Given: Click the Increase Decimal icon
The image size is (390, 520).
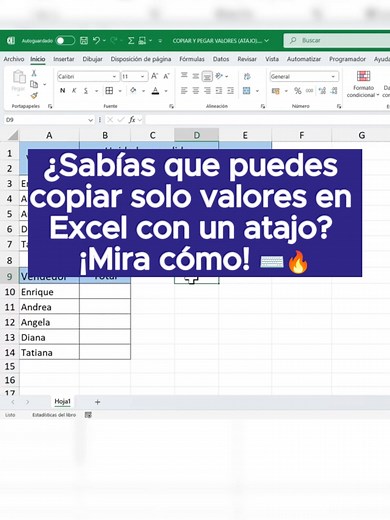Looking at the screenshot, I should tap(322, 91).
